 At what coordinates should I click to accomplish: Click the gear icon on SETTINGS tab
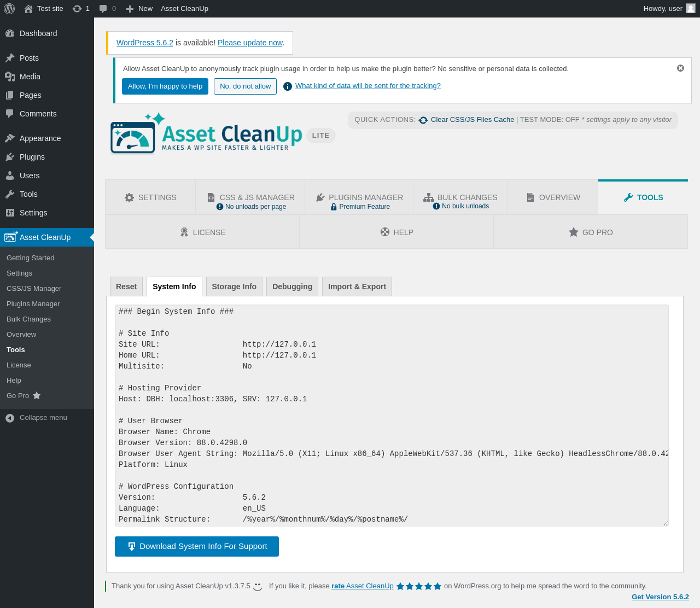(x=129, y=197)
